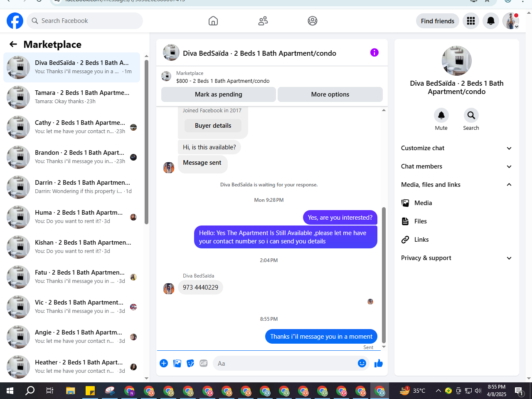
Task: Choose a sticker using the sticker icon
Action: click(x=190, y=363)
